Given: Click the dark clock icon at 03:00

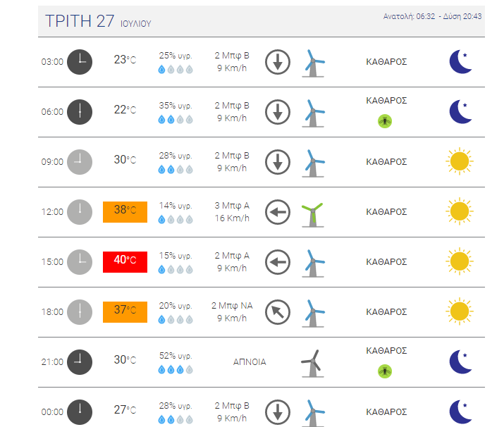Looking at the screenshot, I should [x=80, y=61].
